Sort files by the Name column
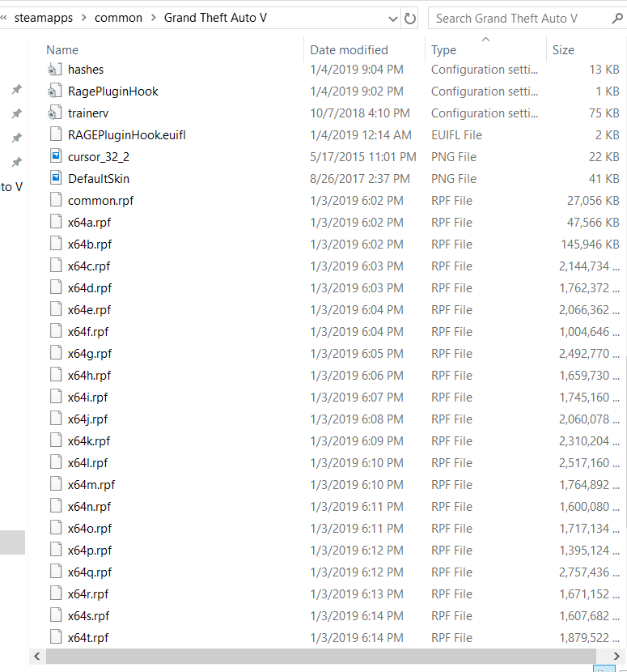The height and width of the screenshot is (672, 627). tap(62, 50)
